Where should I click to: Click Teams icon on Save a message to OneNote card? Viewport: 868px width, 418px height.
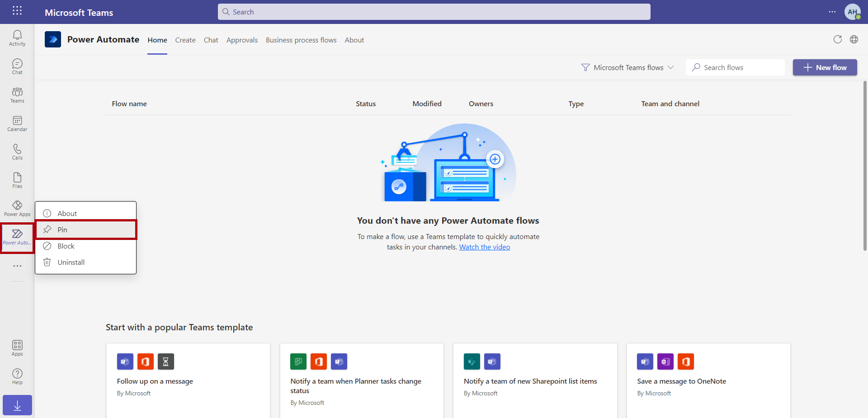[645, 362]
